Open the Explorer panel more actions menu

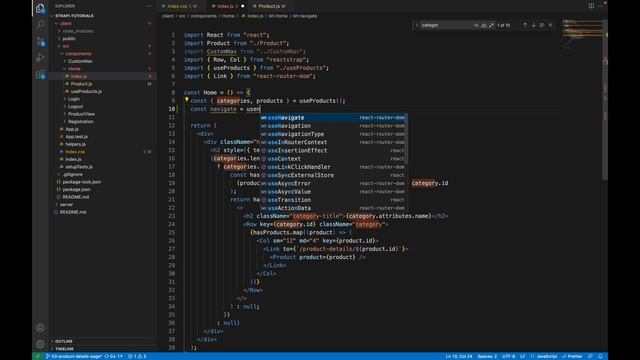click(x=149, y=6)
